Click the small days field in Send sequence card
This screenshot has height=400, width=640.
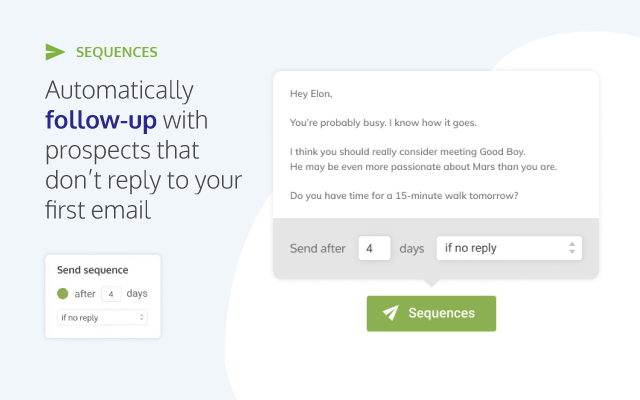click(111, 294)
